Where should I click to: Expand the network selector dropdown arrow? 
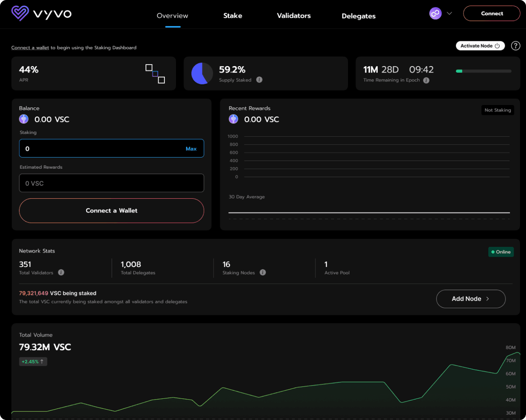tap(449, 13)
